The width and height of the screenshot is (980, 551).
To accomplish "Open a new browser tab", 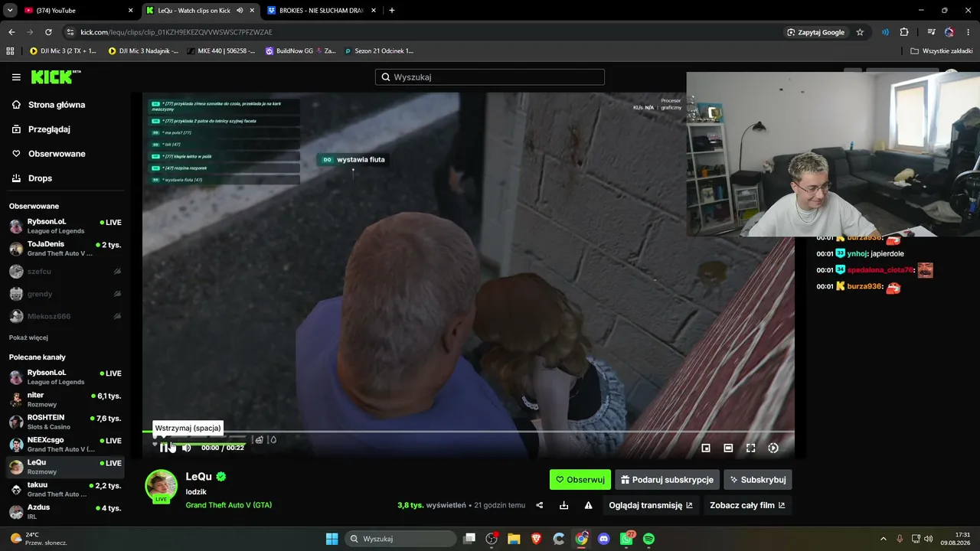I will click(x=392, y=11).
